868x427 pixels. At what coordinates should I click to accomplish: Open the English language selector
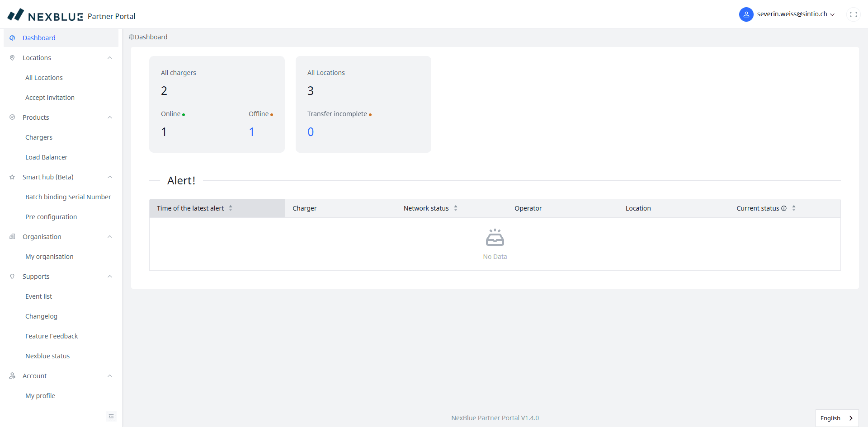pyautogui.click(x=836, y=418)
